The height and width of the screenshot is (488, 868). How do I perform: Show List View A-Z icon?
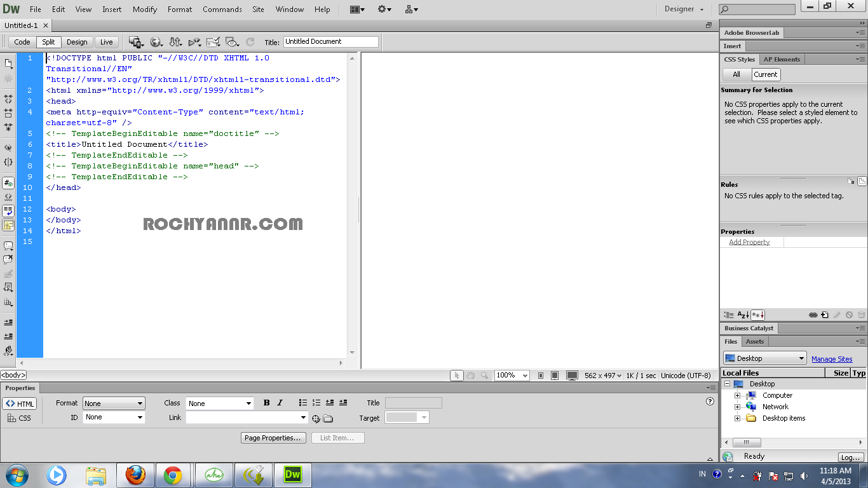743,315
